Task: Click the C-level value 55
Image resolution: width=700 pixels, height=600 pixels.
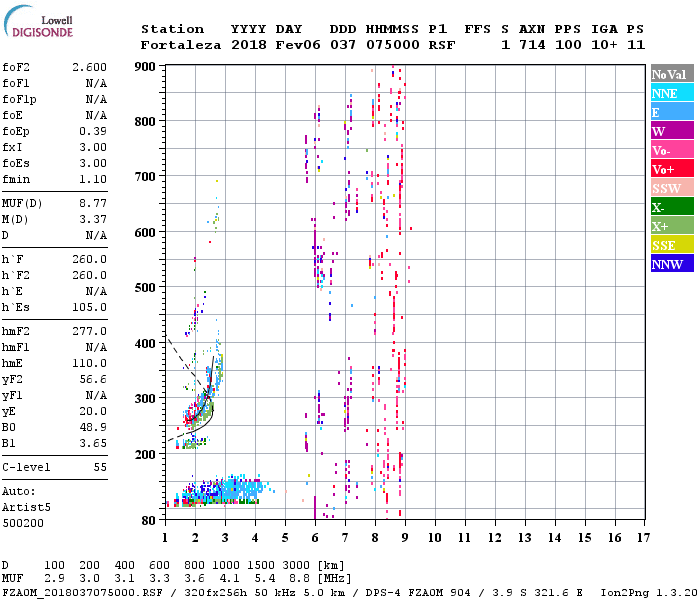Action: tap(100, 467)
